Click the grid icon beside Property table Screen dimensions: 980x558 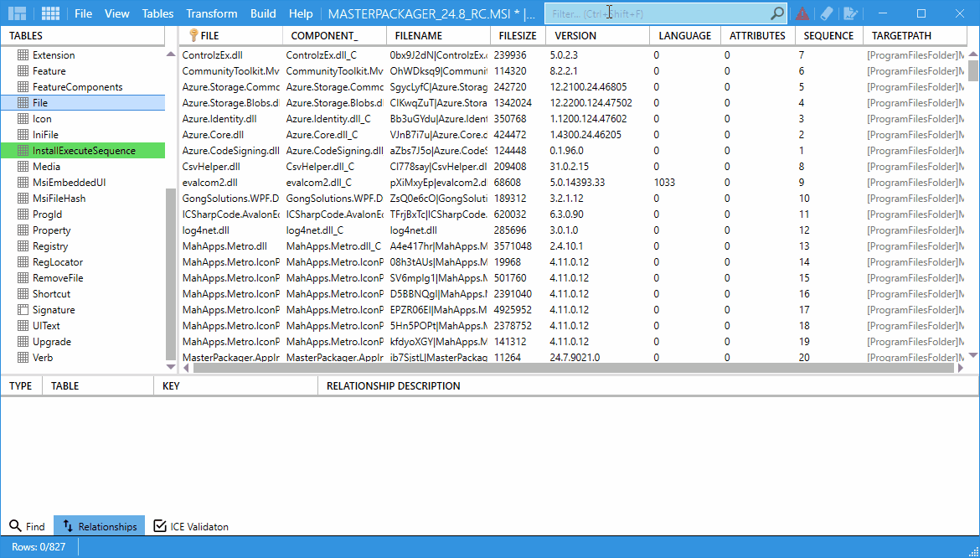click(x=23, y=230)
